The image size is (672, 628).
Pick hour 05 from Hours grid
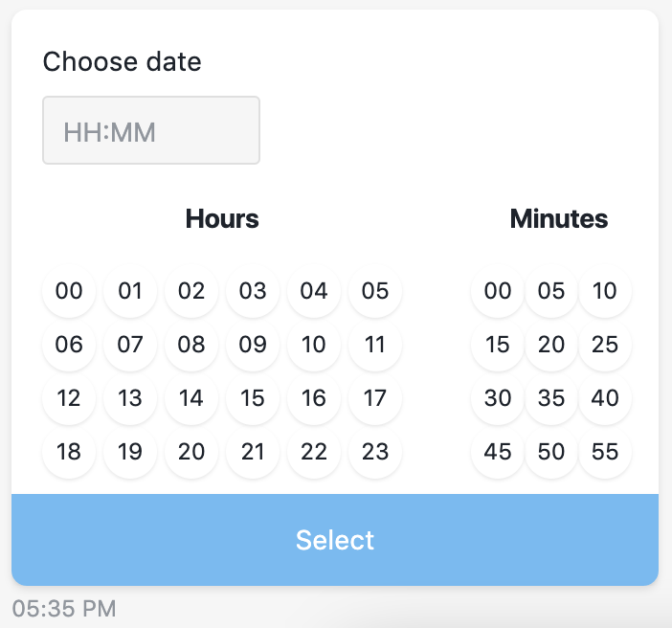click(x=375, y=291)
